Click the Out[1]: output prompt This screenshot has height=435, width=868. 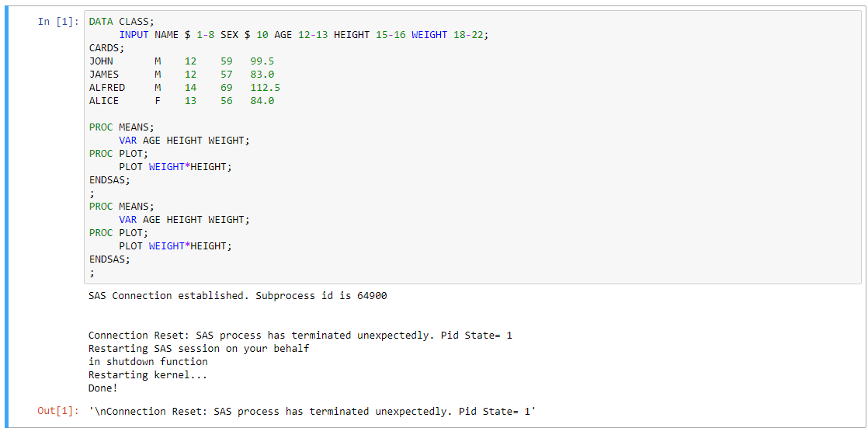58,412
